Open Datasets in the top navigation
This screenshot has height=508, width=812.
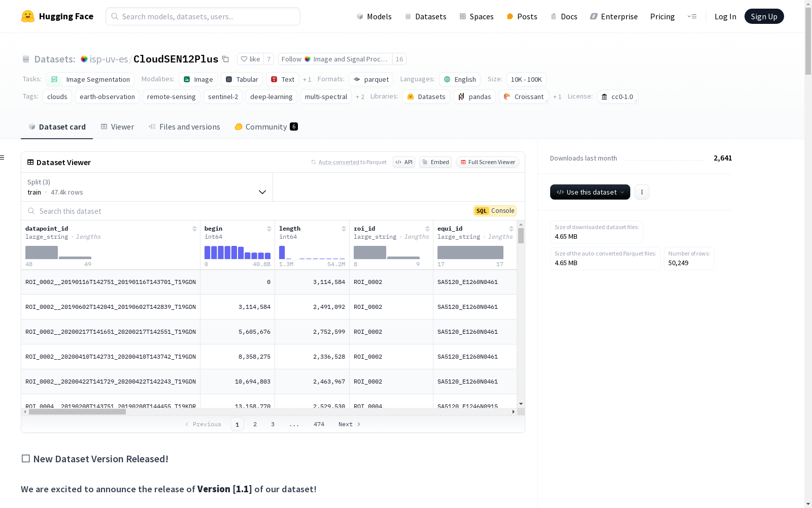425,16
